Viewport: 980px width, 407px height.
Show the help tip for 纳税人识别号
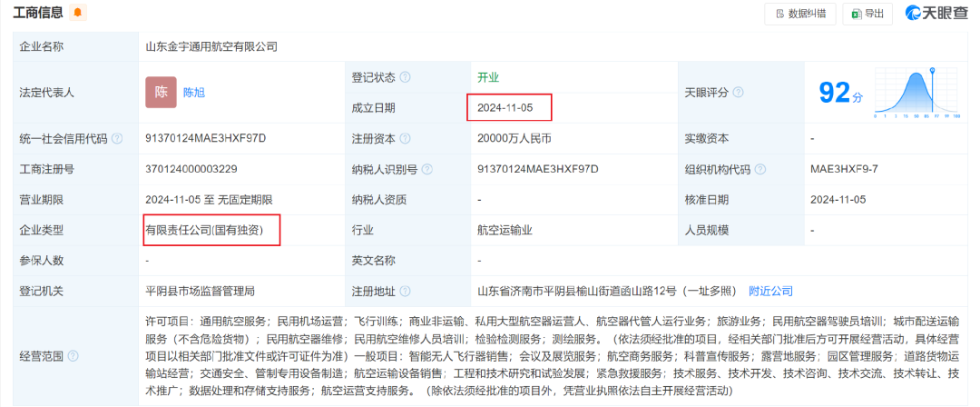[x=426, y=170]
